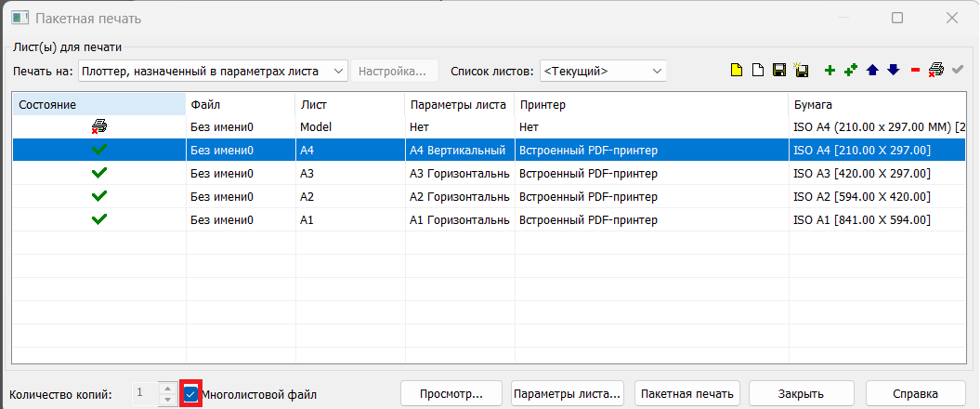Click the Состояние column header
The height and width of the screenshot is (409, 980).
coord(98,104)
